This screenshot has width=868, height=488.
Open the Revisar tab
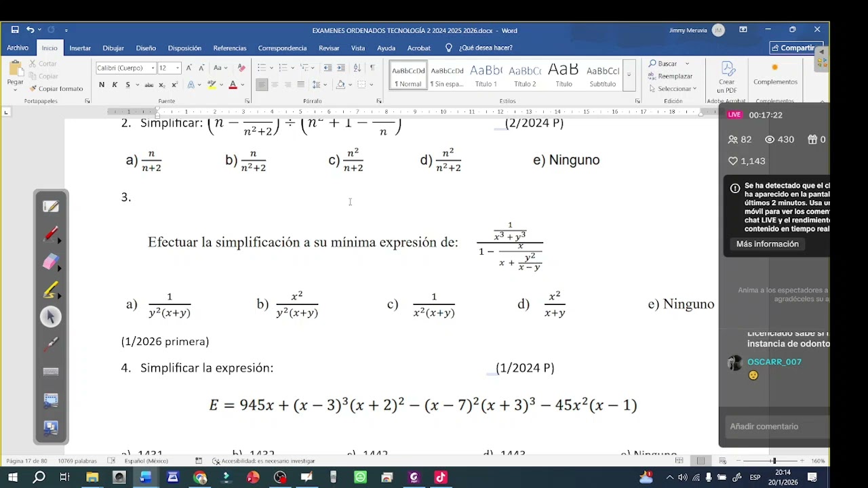[329, 48]
